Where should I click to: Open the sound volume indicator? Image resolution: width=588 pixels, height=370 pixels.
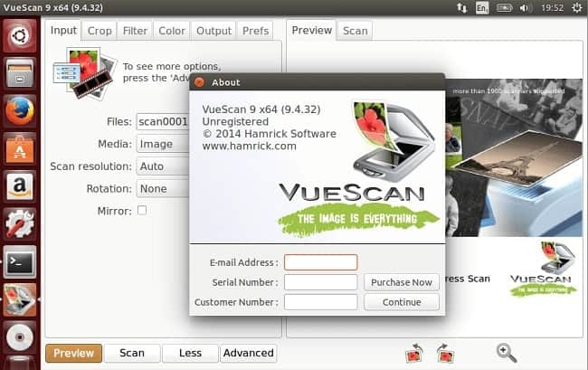525,8
